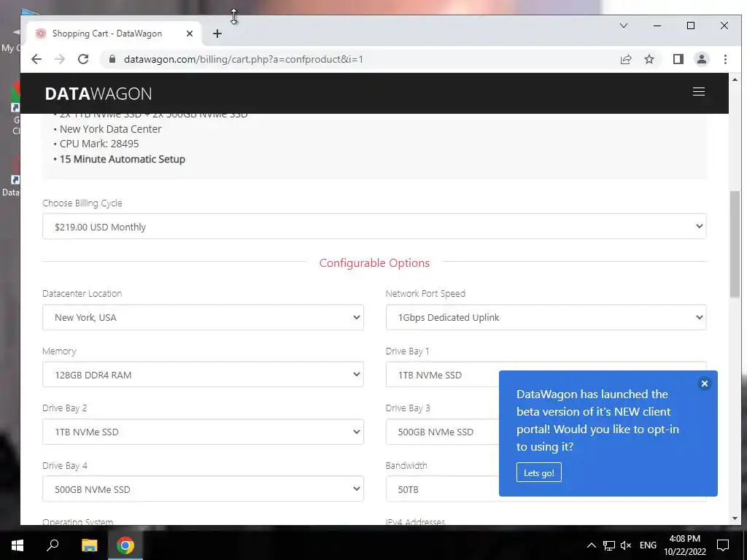
Task: Click Chrome icon in taskbar
Action: [x=125, y=545]
